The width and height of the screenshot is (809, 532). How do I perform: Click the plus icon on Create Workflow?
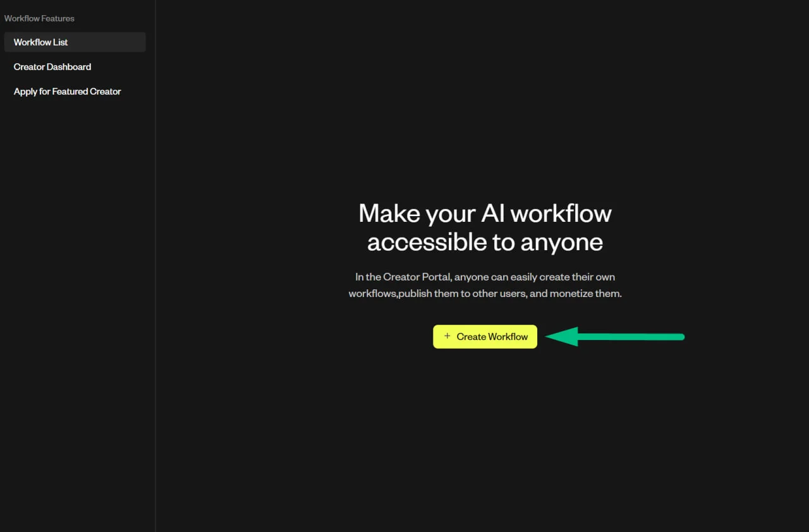tap(447, 336)
